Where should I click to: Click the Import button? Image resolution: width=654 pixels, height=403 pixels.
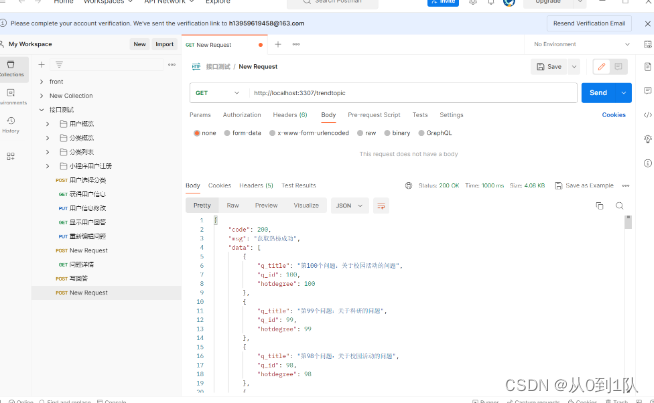click(164, 44)
